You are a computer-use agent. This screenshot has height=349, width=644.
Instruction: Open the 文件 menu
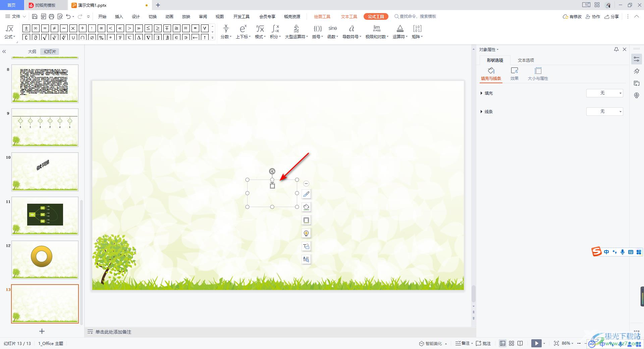tap(15, 16)
